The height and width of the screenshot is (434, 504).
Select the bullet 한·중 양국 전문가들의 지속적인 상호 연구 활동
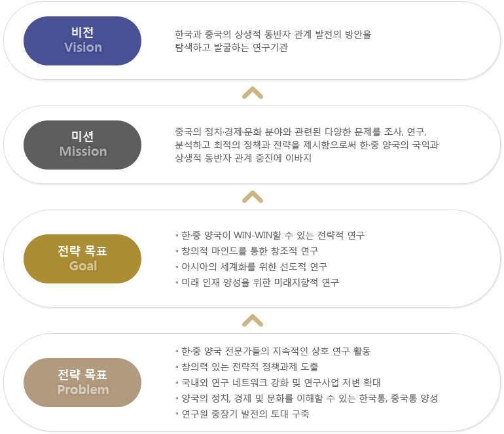point(273,351)
